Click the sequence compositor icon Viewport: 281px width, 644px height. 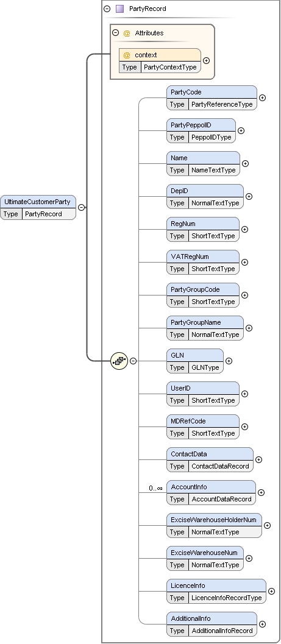click(x=119, y=361)
